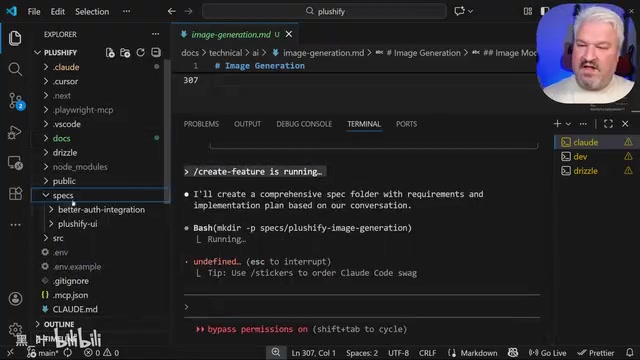This screenshot has height=360, width=640.
Task: Open Copilot status icon in status bar
Action: [x=513, y=353]
